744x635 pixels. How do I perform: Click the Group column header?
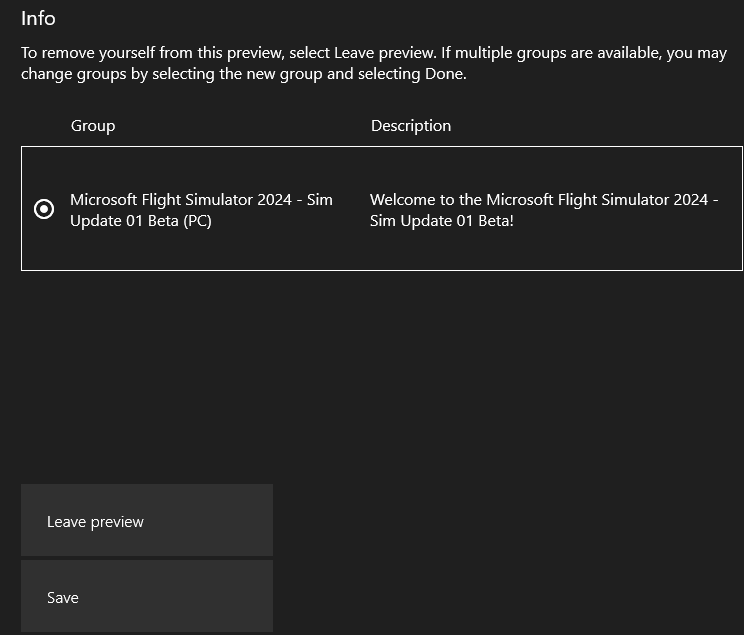(93, 126)
